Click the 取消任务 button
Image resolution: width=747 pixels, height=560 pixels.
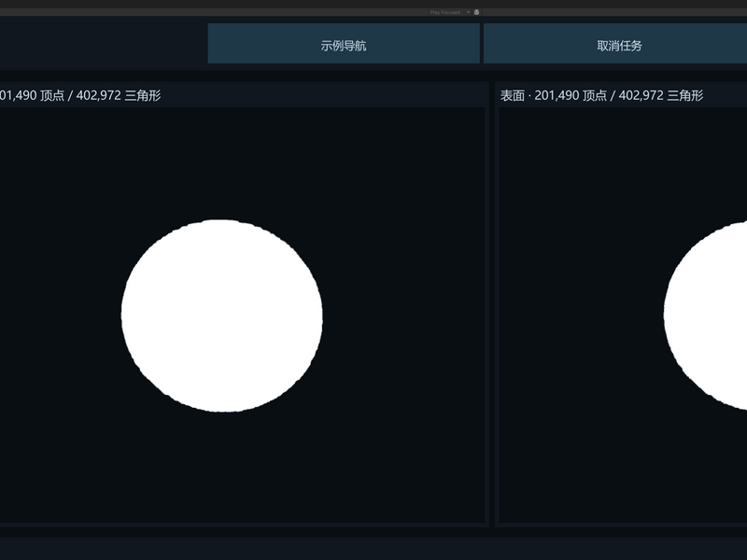point(619,43)
